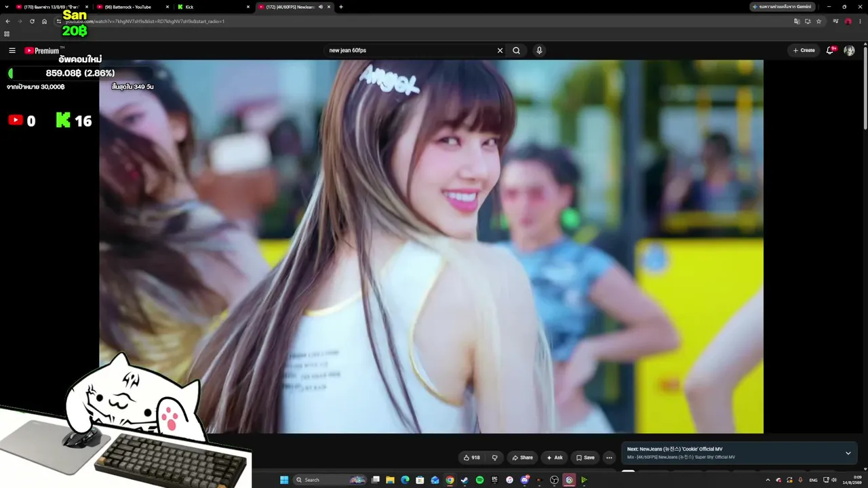Open Chrome from the taskbar
This screenshot has height=488, width=868.
(x=450, y=480)
